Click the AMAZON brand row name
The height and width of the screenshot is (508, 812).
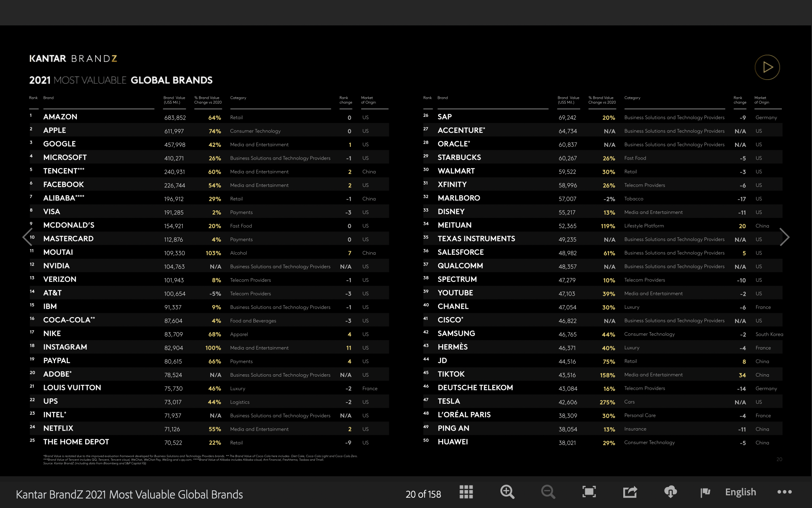(x=60, y=117)
